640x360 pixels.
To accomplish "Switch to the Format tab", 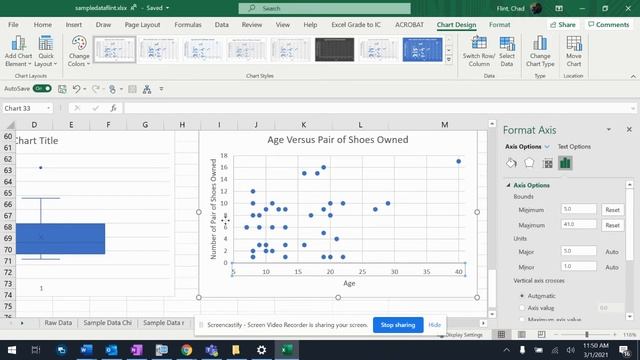I will [x=500, y=24].
